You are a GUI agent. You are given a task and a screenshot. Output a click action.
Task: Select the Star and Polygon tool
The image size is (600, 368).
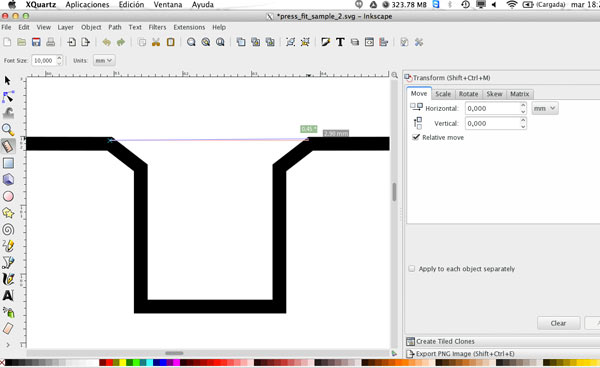(x=8, y=213)
